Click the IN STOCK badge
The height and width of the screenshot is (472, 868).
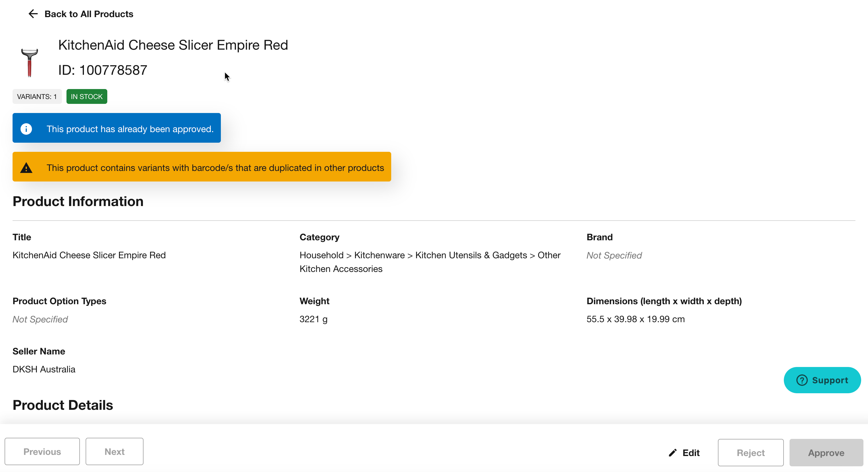(x=86, y=96)
